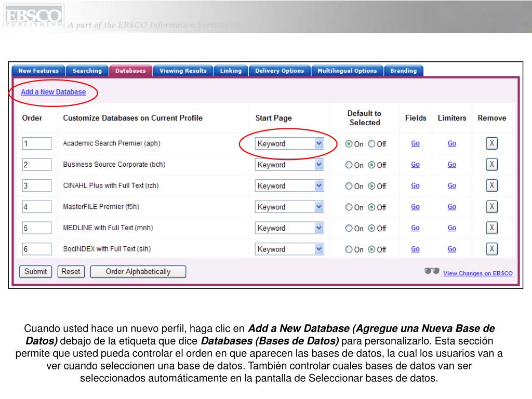Viewport: 532px width, 399px height.
Task: Switch to the Delivery Options tab
Action: pos(280,71)
